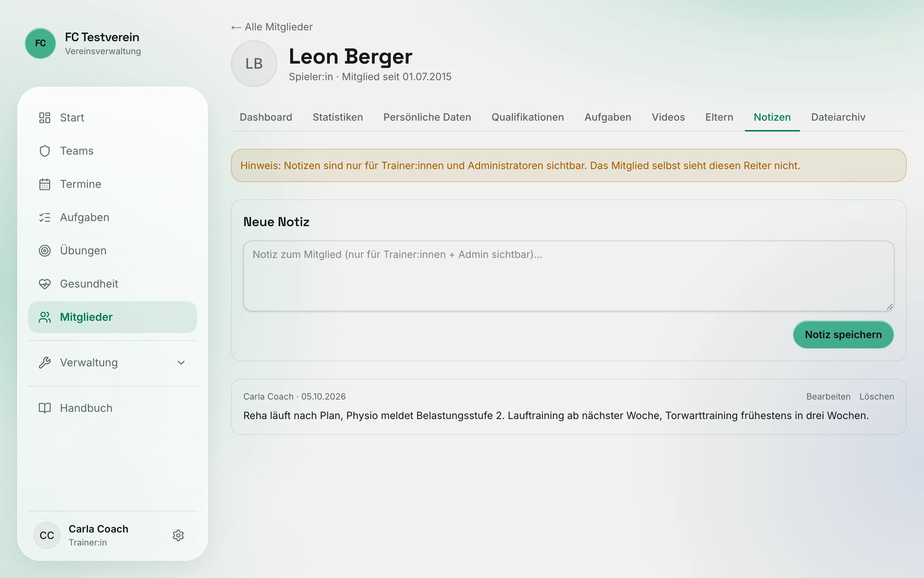Open the Gesundheit menu label
Image resolution: width=924 pixels, height=578 pixels.
click(89, 284)
